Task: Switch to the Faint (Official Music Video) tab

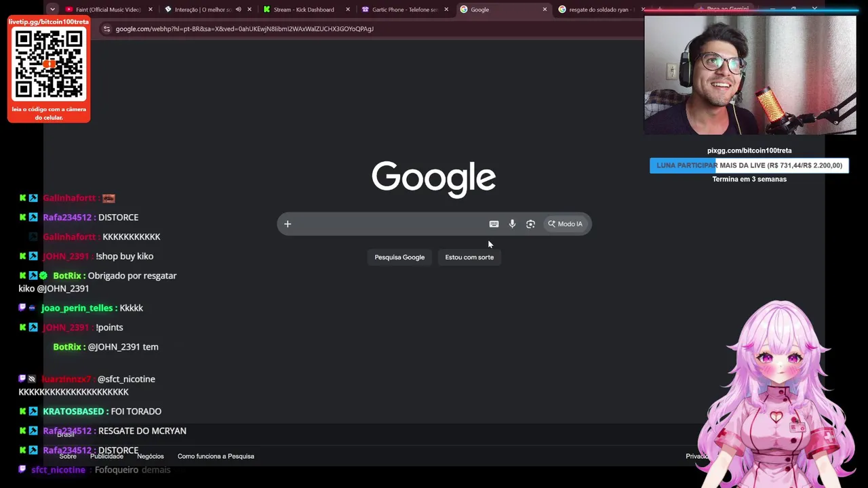Action: (108, 9)
